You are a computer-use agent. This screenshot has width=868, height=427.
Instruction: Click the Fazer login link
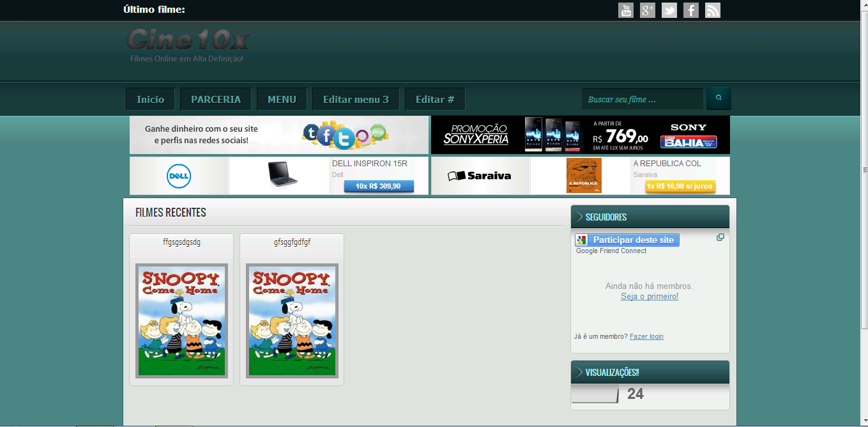click(x=646, y=336)
